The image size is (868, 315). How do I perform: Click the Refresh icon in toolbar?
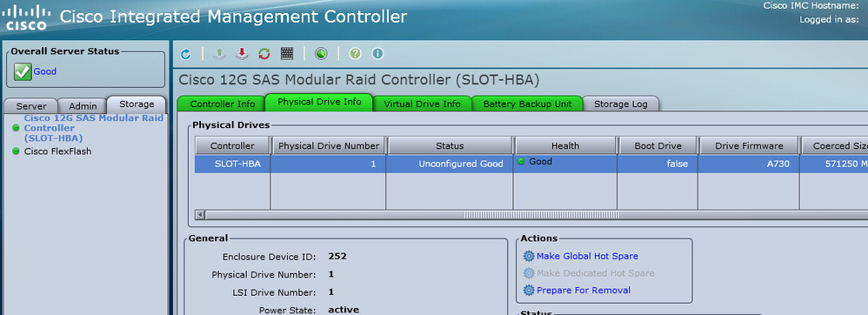(186, 54)
